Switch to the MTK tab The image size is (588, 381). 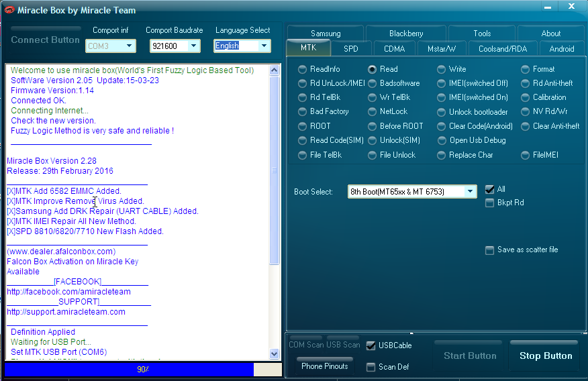pos(308,48)
